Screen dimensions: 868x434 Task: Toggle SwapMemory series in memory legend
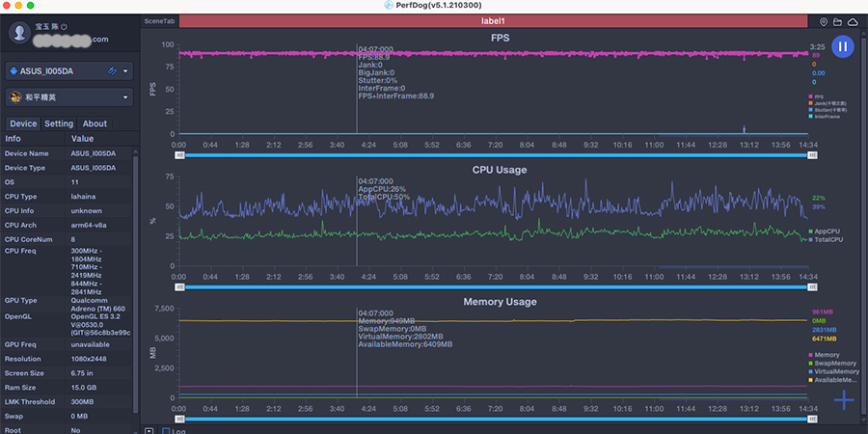click(x=832, y=364)
